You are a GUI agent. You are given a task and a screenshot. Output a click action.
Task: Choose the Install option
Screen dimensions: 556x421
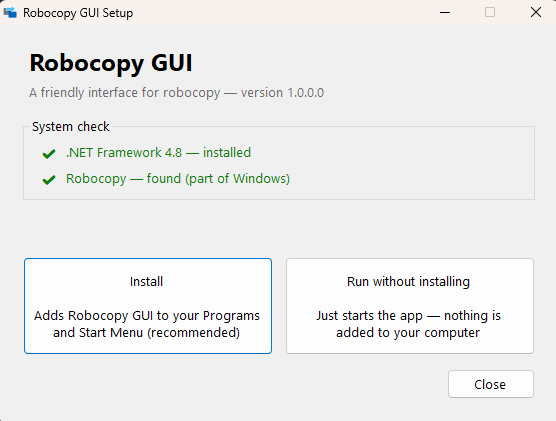[x=148, y=306]
